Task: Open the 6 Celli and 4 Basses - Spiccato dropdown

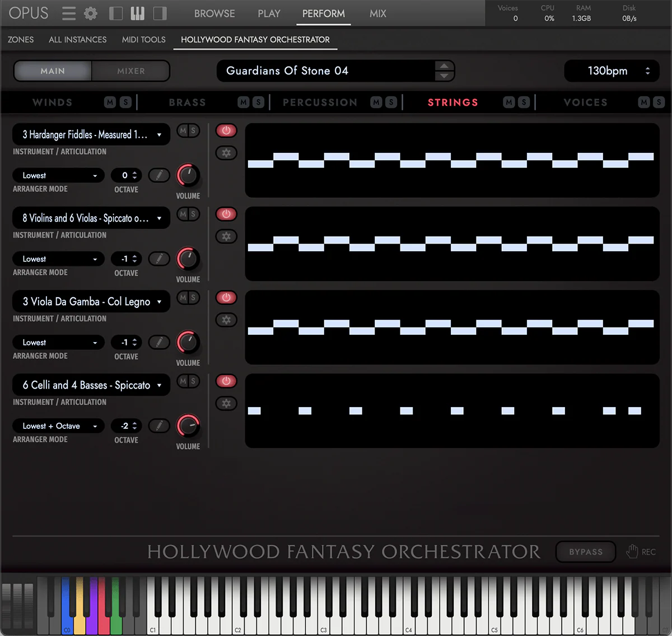Action: pos(91,385)
